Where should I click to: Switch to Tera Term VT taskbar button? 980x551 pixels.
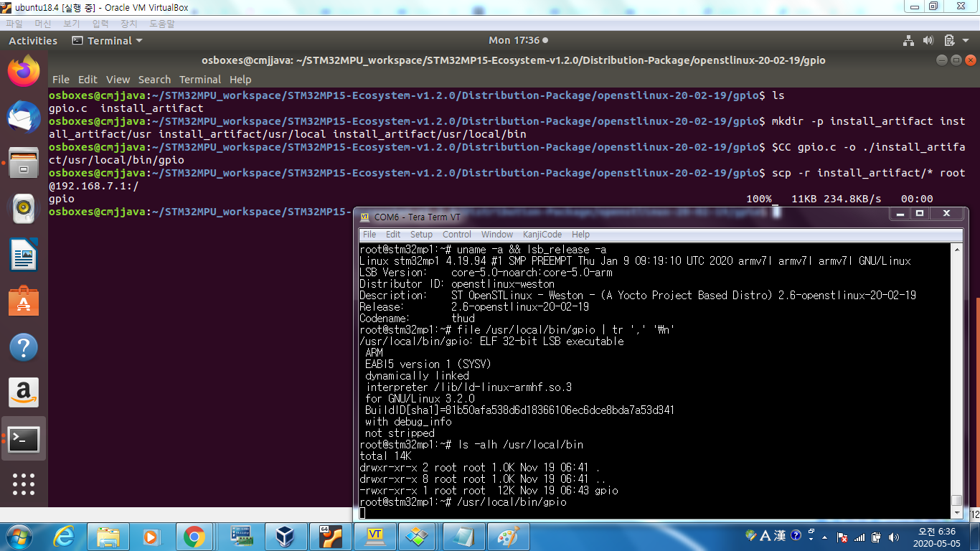(374, 536)
